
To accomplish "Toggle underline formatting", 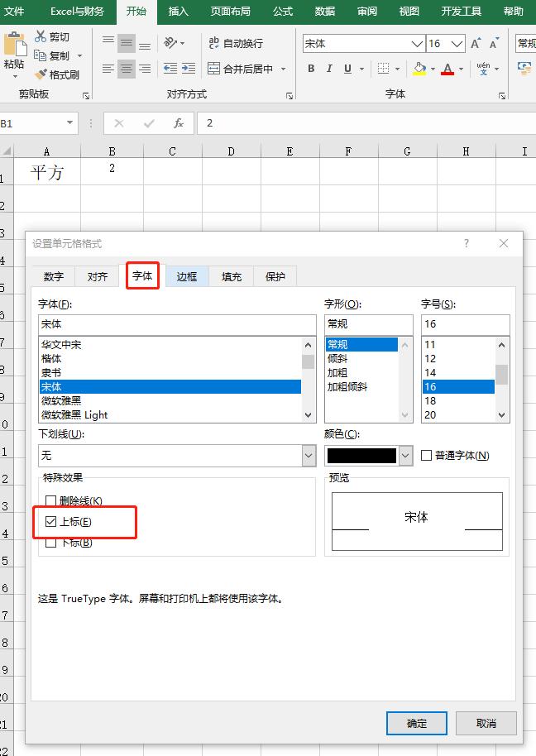I will 347,69.
